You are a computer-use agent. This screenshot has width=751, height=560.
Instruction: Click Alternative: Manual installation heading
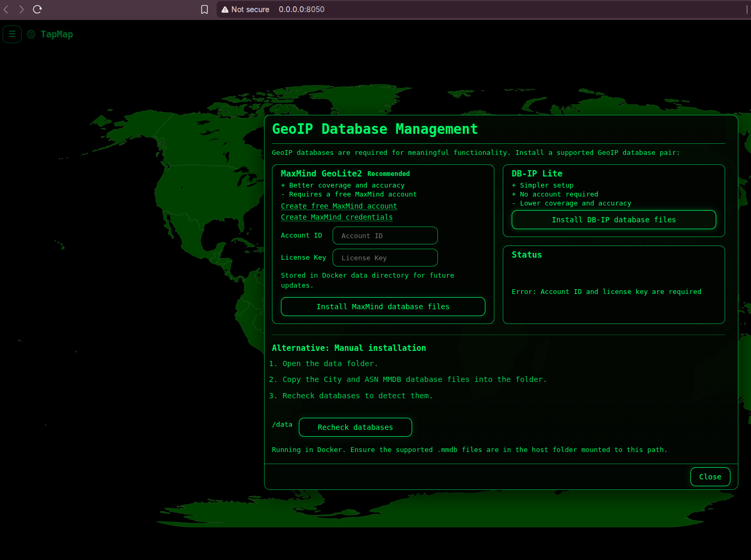tap(349, 348)
